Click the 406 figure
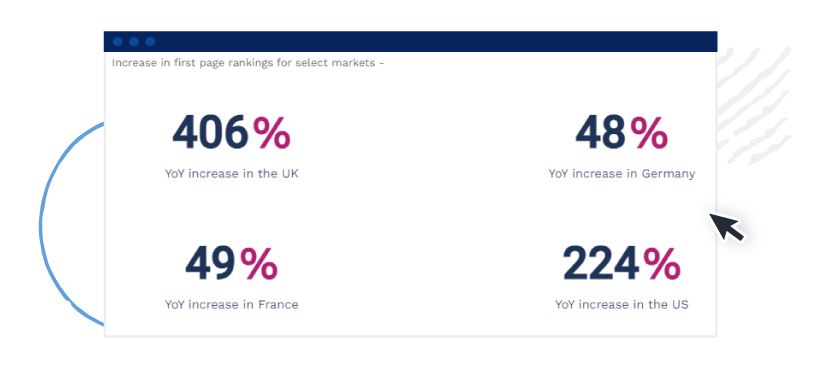This screenshot has width=820, height=379. click(x=211, y=133)
